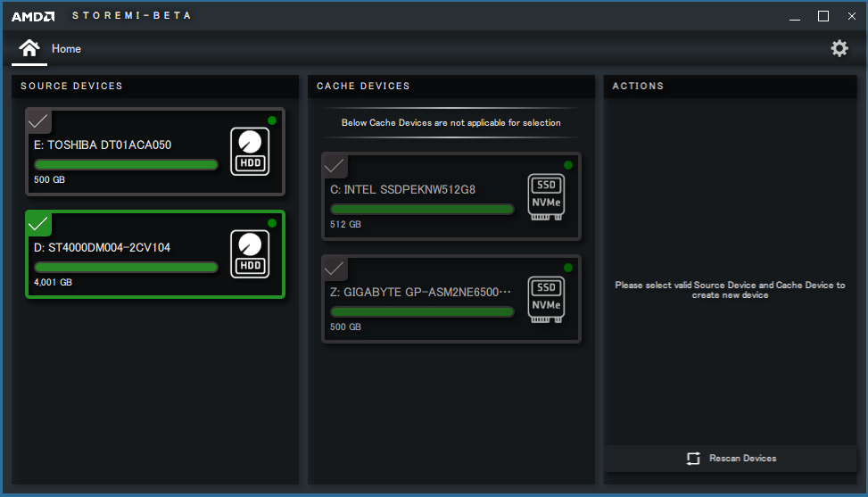Click the green status dot on Z: GIGABYTE card
Screen dimensions: 868x497
pyautogui.click(x=568, y=268)
